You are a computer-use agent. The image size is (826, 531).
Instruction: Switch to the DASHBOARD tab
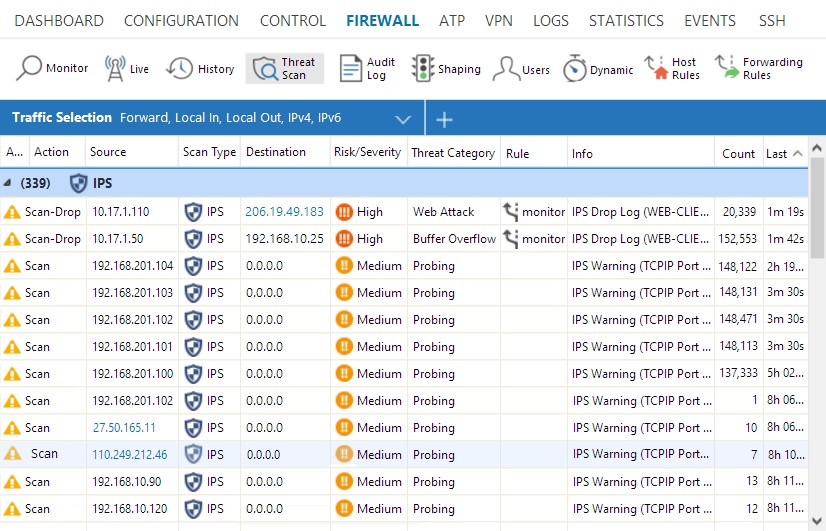[59, 20]
